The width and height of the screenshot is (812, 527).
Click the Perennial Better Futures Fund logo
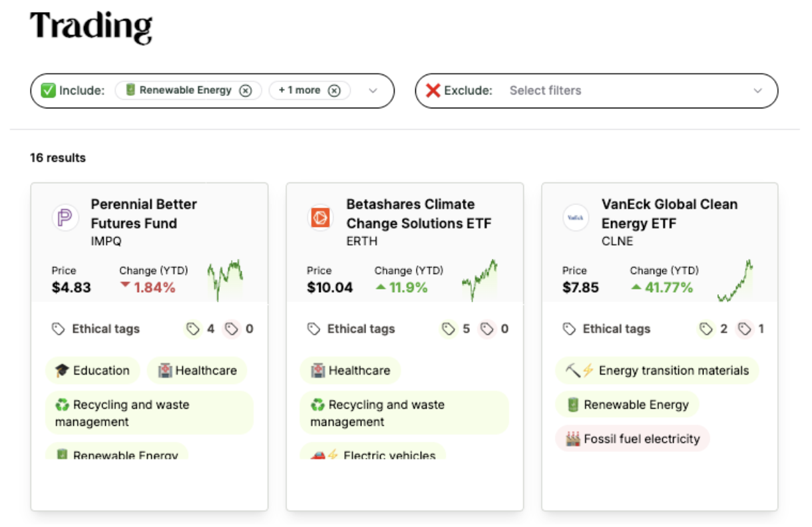[65, 218]
